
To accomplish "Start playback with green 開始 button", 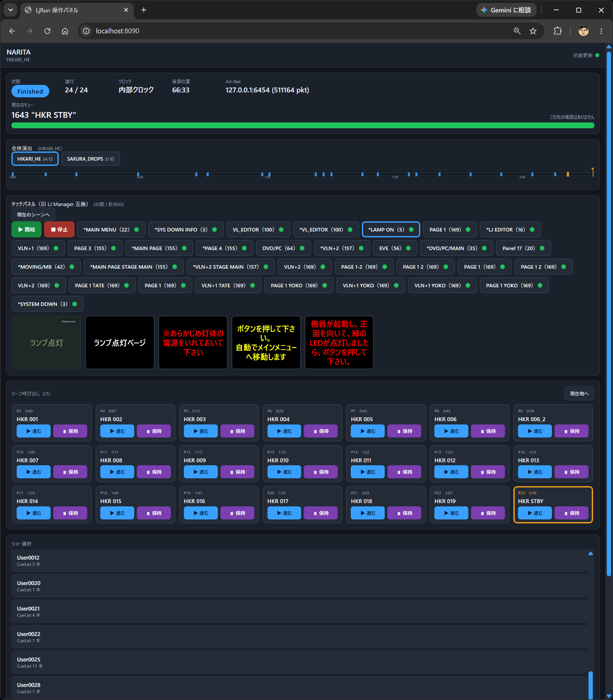I will [26, 230].
